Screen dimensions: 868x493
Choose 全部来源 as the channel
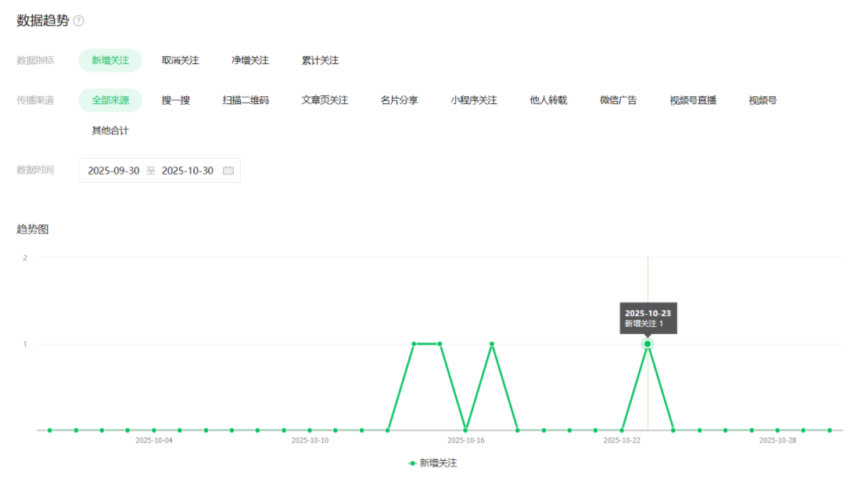coord(110,100)
